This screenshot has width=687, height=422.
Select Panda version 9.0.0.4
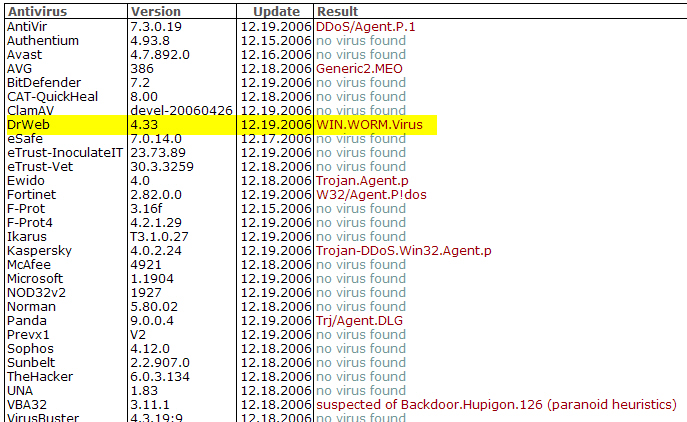click(152, 321)
